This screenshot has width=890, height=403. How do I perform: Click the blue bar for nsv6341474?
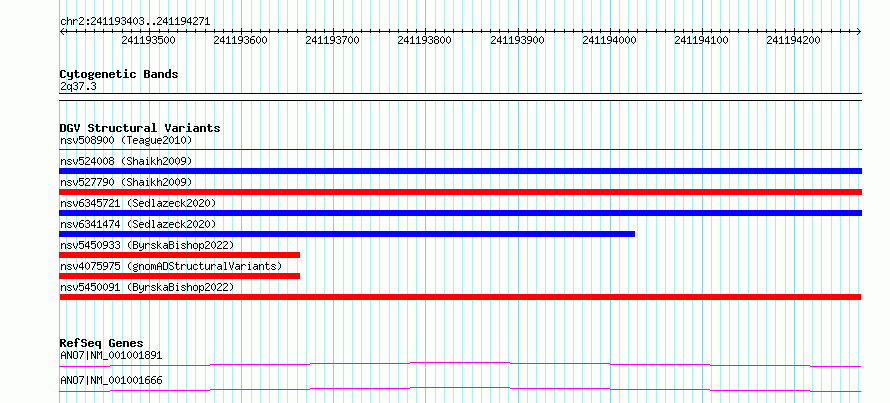point(347,234)
